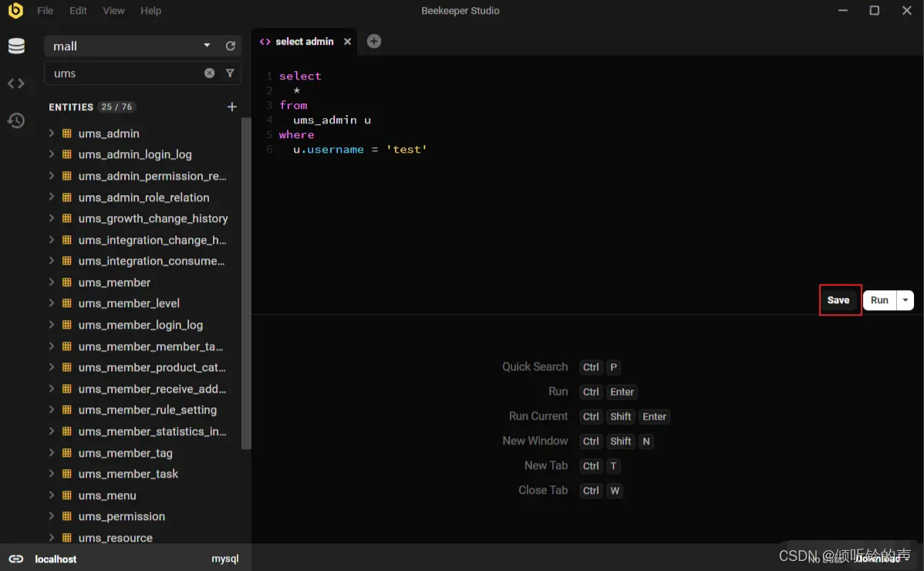The width and height of the screenshot is (924, 571).
Task: Click the connection link icon beside localhost
Action: (x=16, y=559)
